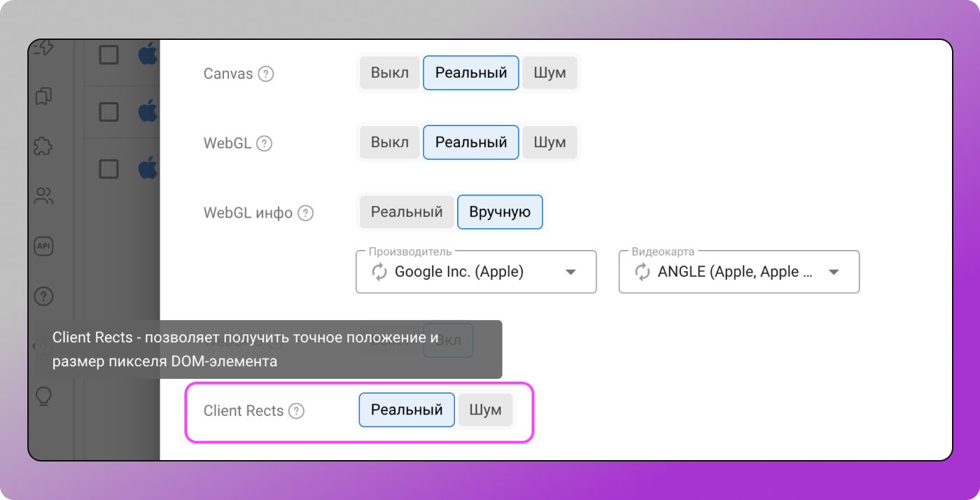Click the sidebar help question mark icon
The image size is (980, 500).
point(43,296)
